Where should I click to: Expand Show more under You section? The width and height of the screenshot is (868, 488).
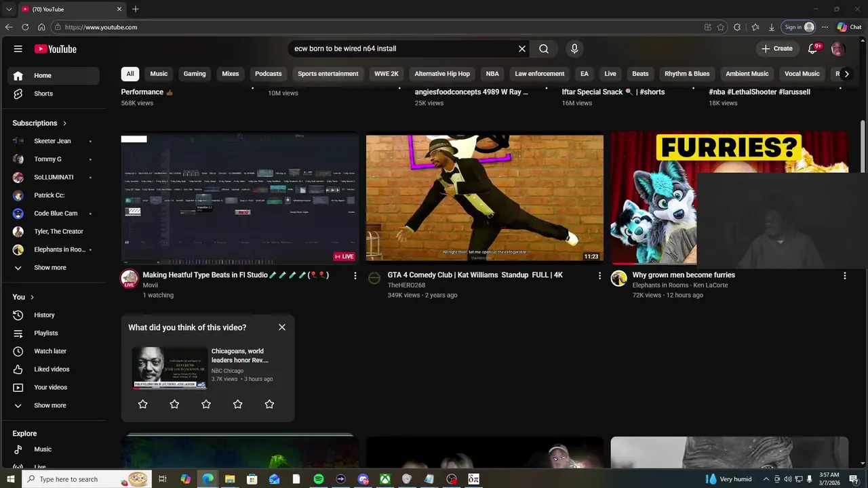pyautogui.click(x=54, y=405)
